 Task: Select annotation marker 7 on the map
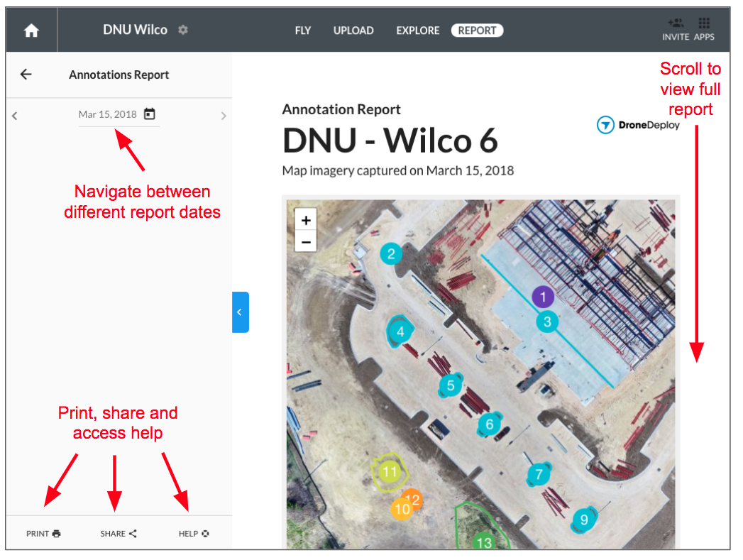pos(539,474)
